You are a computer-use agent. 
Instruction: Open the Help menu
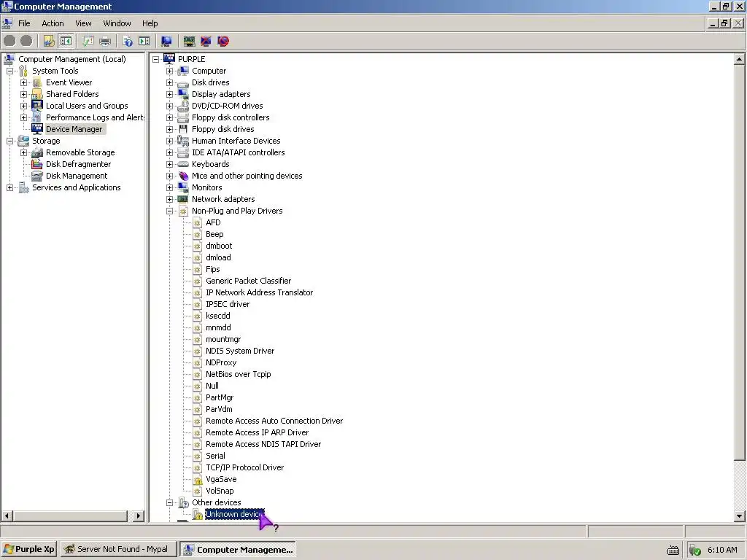[x=150, y=23]
